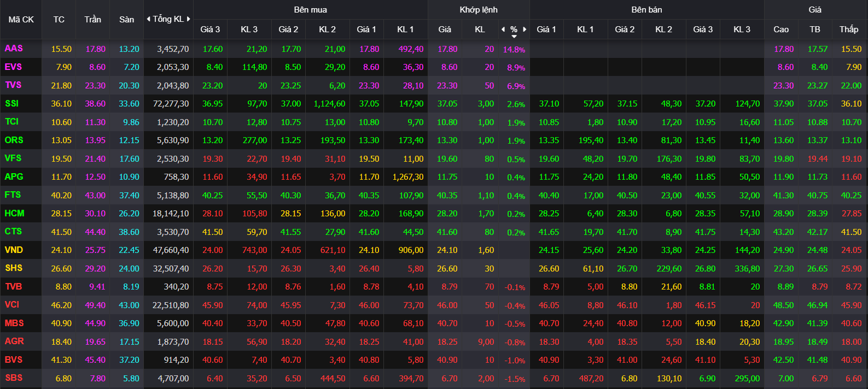The image size is (868, 389).
Task: Open ORS stock symbol
Action: pos(14,140)
